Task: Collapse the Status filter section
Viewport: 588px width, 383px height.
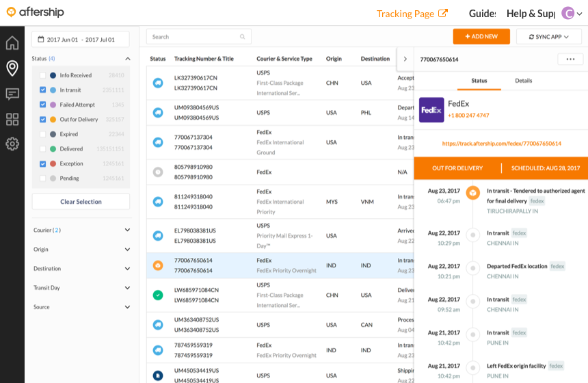Action: [127, 59]
